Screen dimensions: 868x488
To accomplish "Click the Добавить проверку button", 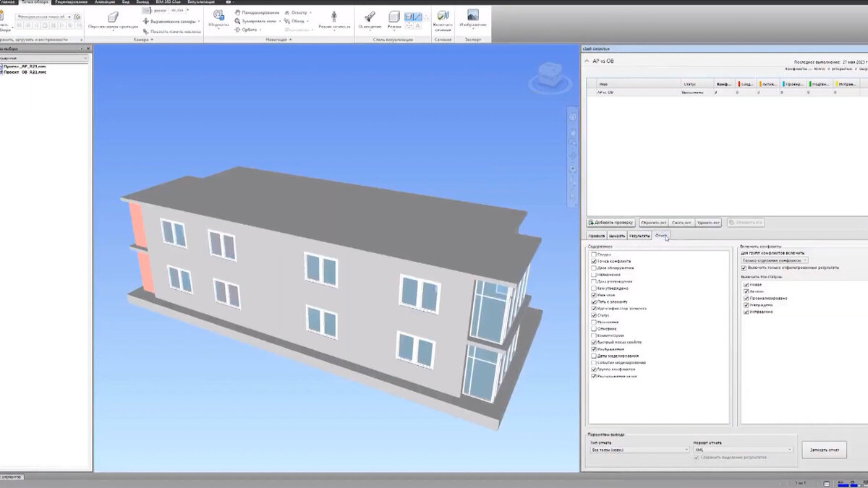I will tap(611, 223).
